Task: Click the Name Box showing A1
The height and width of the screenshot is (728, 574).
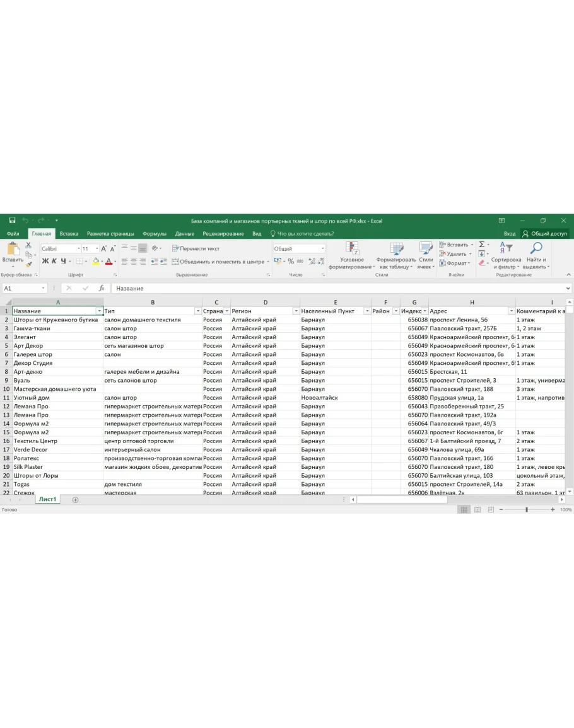Action: [24, 288]
